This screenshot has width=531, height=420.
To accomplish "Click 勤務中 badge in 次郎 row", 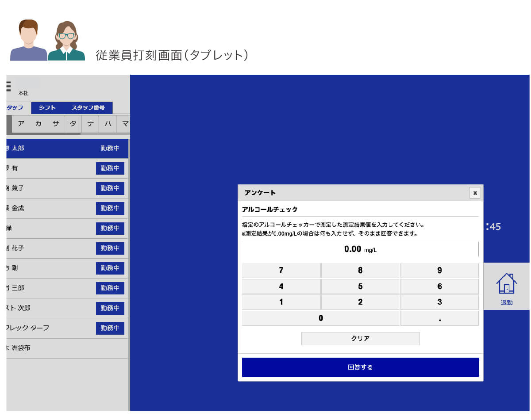I will (110, 308).
